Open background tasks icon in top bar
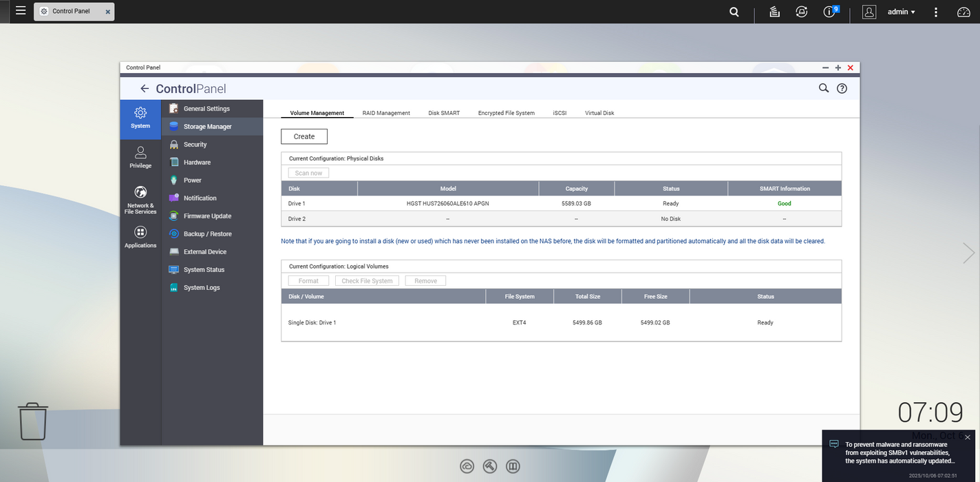Viewport: 980px width, 482px height. click(x=774, y=12)
